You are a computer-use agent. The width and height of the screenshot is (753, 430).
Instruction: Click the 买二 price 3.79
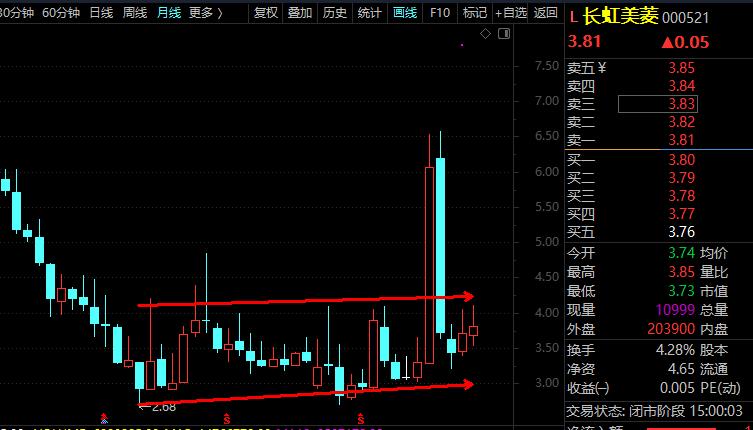[681, 178]
